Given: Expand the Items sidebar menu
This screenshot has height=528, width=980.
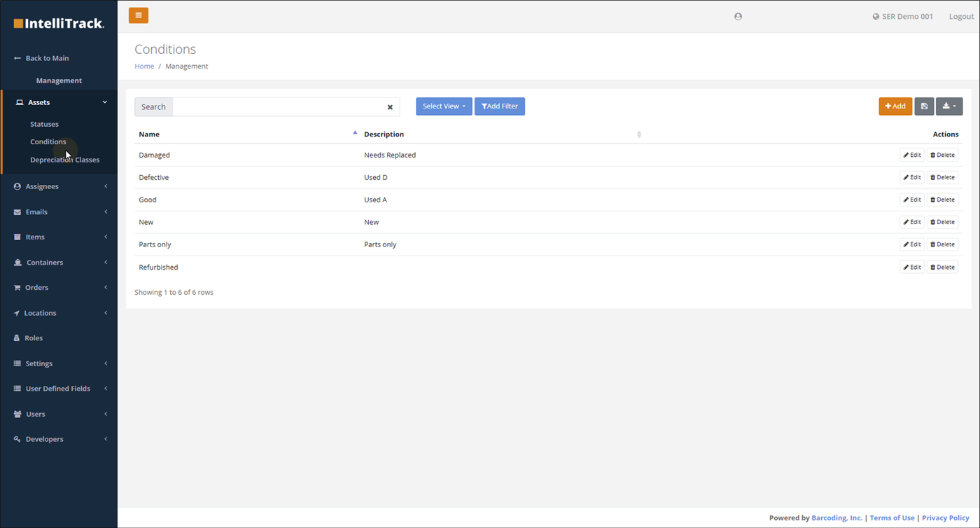Looking at the screenshot, I should coord(59,237).
